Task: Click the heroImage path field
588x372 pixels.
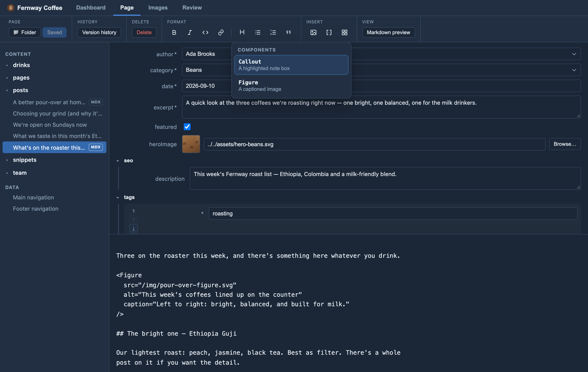Action: point(374,144)
